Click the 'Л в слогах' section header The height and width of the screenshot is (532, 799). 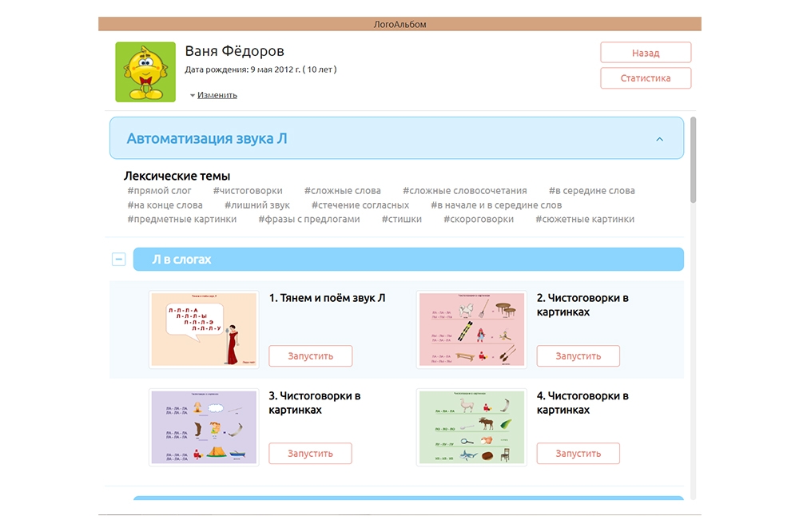407,260
